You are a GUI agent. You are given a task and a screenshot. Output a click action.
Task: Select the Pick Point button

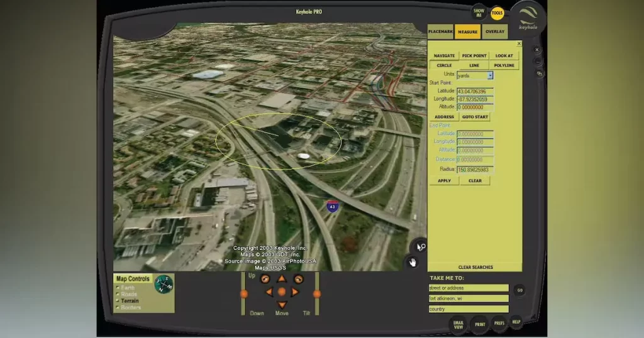(474, 56)
